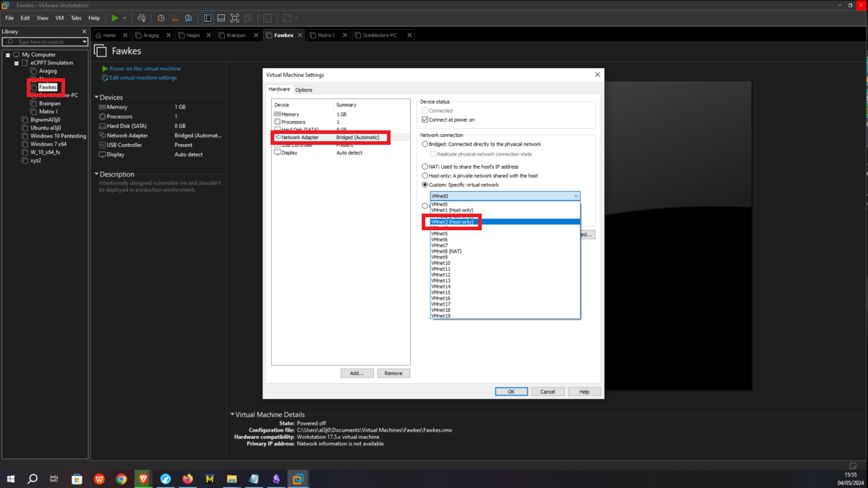Select the NAT network connection radio button
The image size is (868, 488).
(425, 167)
